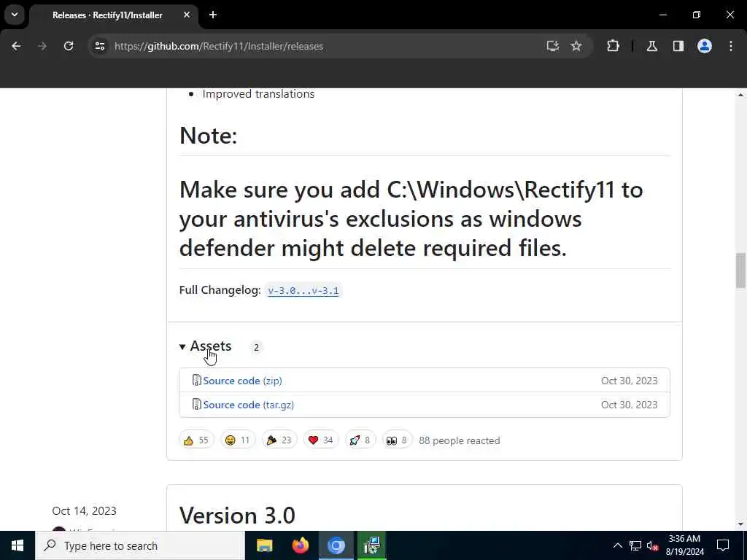Viewport: 747px width, 560px height.
Task: Click the heart reaction with 34
Action: click(321, 440)
